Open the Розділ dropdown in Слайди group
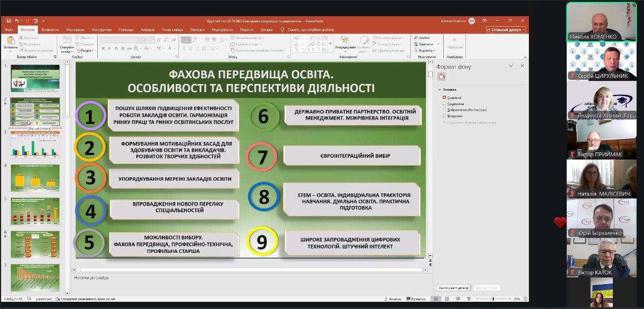Viewport: 644px width, 309px height. [85, 51]
